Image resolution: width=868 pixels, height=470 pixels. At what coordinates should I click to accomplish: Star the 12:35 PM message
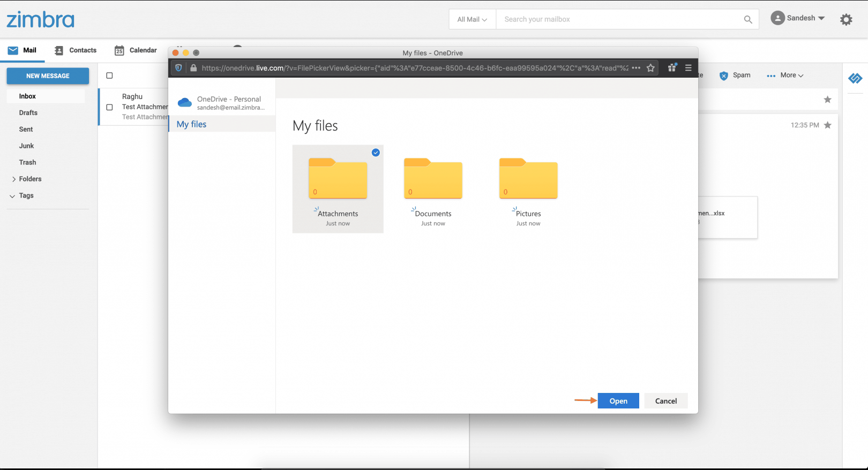click(828, 125)
